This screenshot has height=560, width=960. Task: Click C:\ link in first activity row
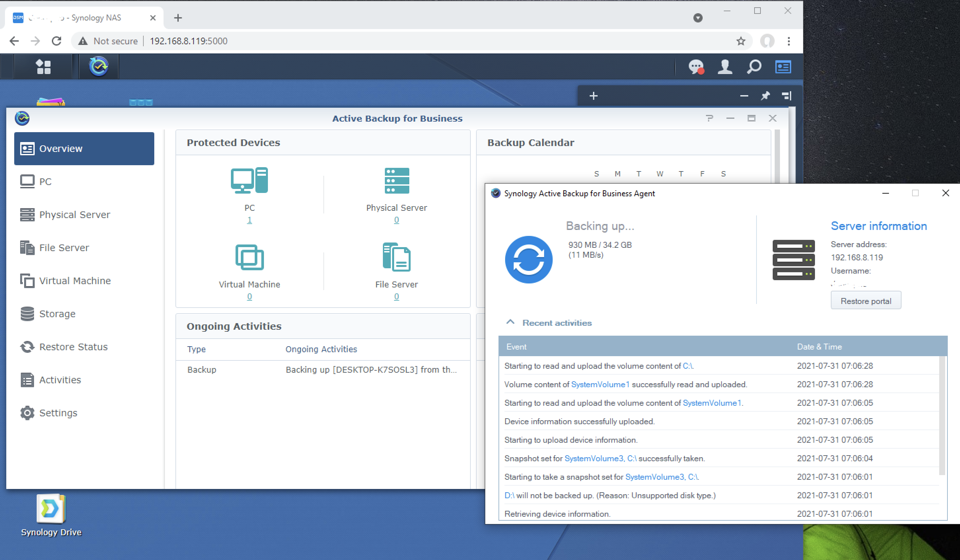coord(687,366)
